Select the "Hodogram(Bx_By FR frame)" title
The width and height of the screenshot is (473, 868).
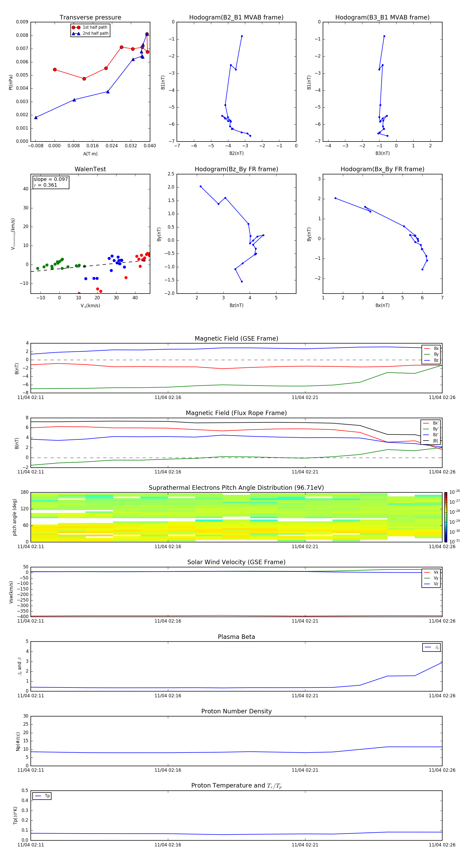[382, 169]
